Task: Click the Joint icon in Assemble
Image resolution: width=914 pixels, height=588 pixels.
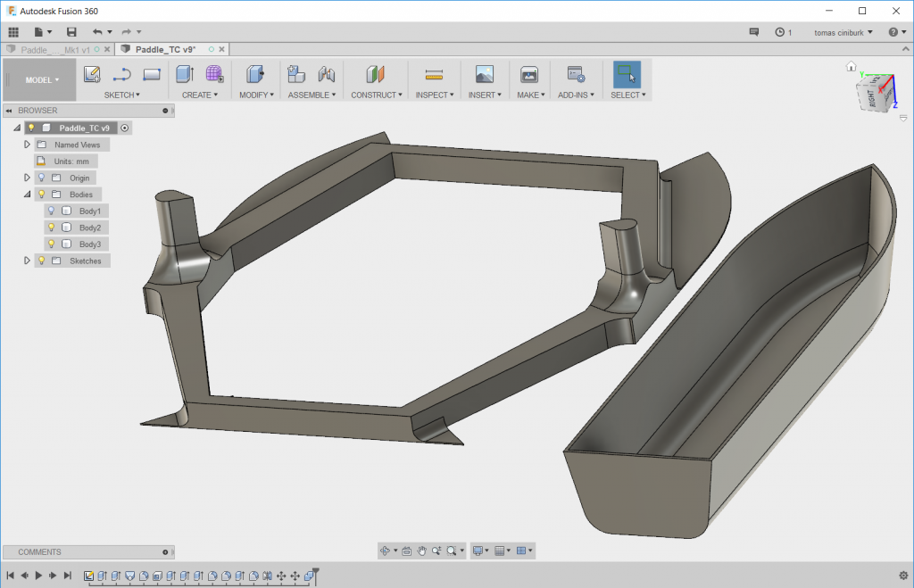Action: (x=327, y=75)
